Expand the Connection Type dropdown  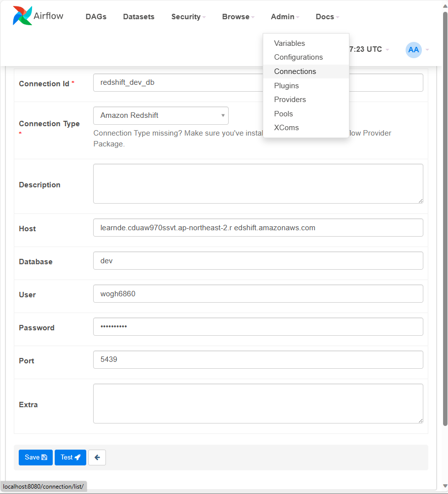coord(161,116)
